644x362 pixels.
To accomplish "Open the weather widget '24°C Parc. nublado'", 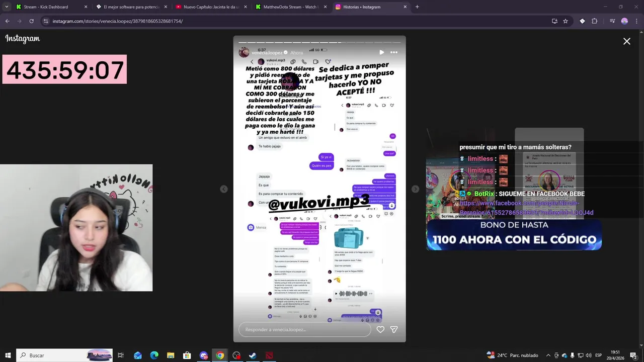I will 512,355.
